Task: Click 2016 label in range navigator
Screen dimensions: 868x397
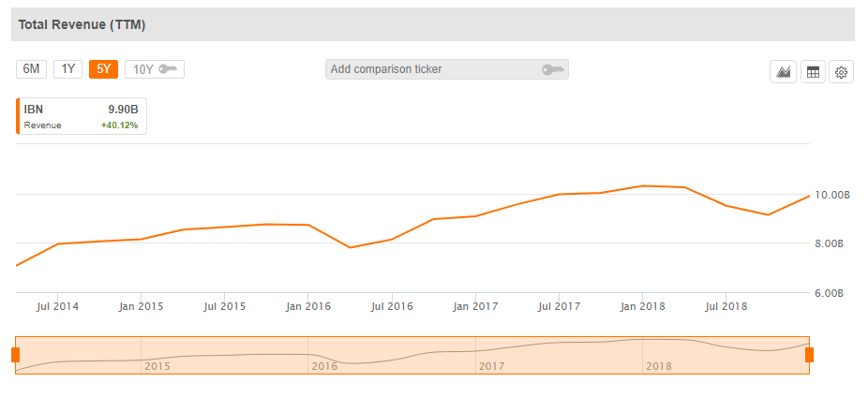Action: pyautogui.click(x=324, y=366)
